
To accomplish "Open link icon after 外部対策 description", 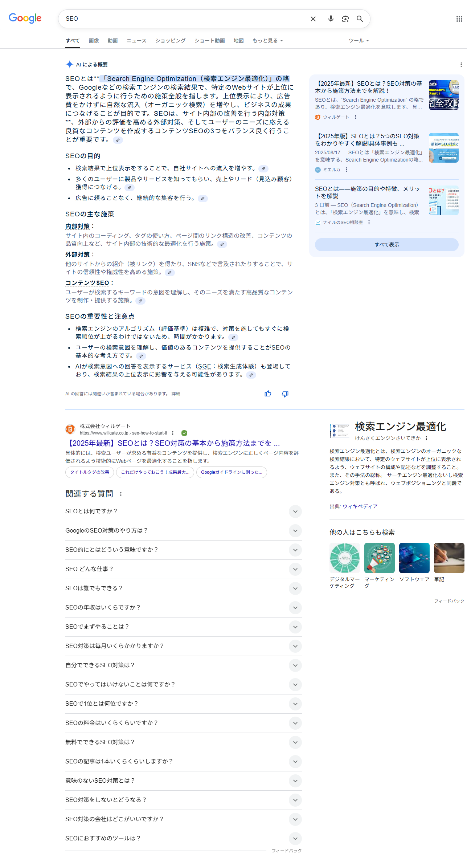I will (x=170, y=273).
